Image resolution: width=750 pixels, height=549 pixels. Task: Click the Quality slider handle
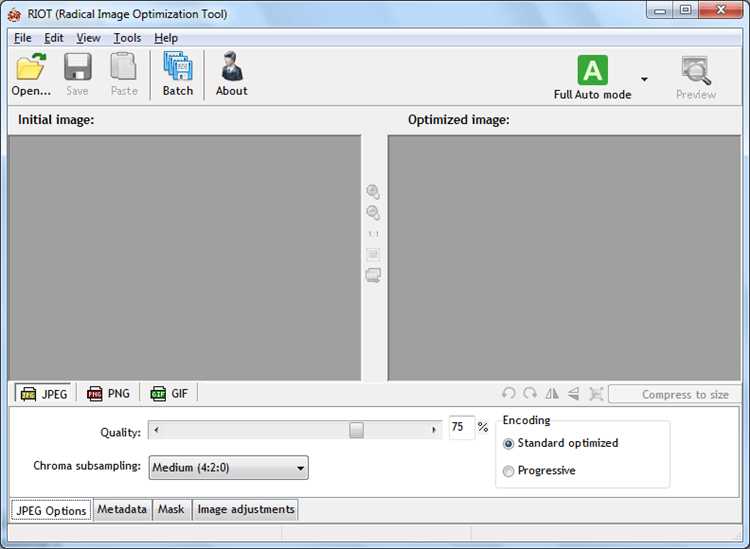[356, 429]
